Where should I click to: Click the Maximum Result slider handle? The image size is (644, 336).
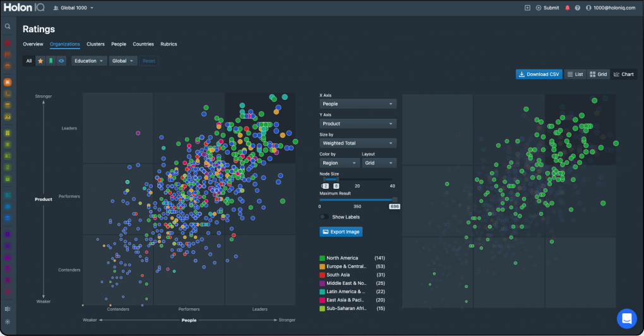pos(395,200)
